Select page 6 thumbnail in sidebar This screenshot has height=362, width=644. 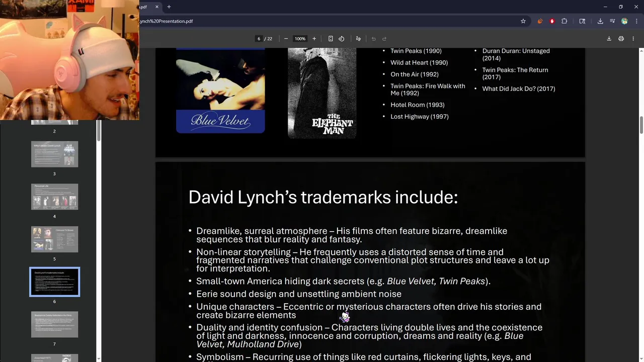click(55, 282)
